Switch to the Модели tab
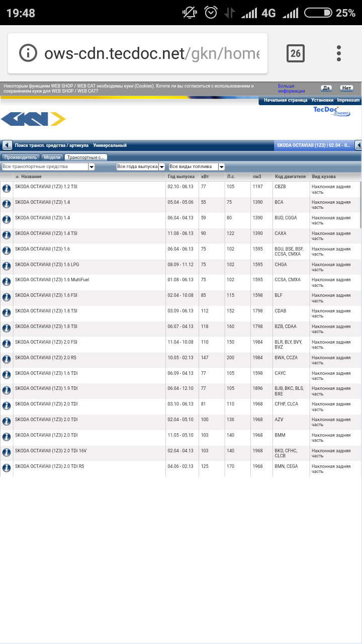362x644 pixels. pos(52,157)
